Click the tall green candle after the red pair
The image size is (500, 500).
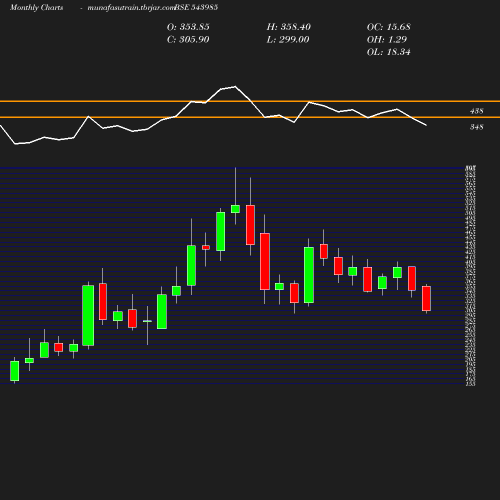tap(309, 275)
